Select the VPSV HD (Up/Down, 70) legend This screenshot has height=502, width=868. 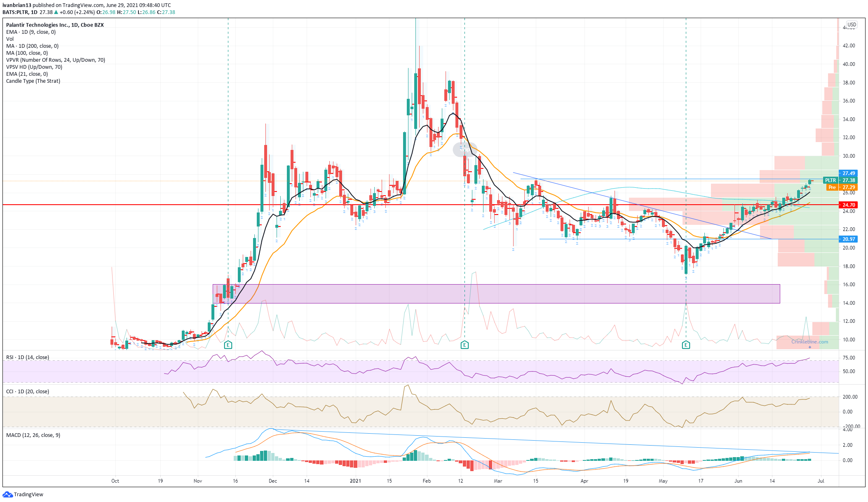click(34, 67)
